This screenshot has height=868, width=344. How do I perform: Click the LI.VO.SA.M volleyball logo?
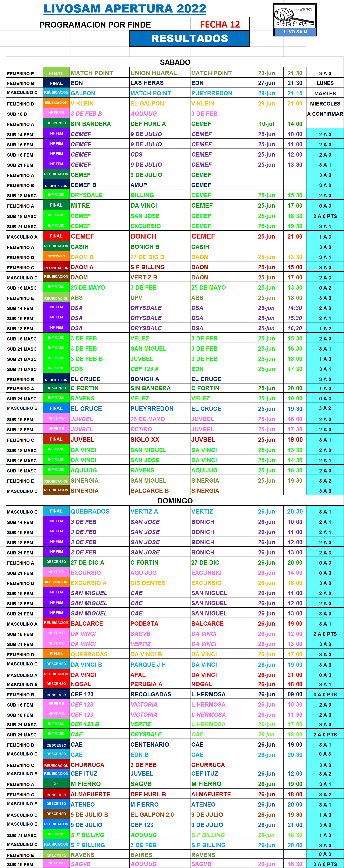coord(295,20)
